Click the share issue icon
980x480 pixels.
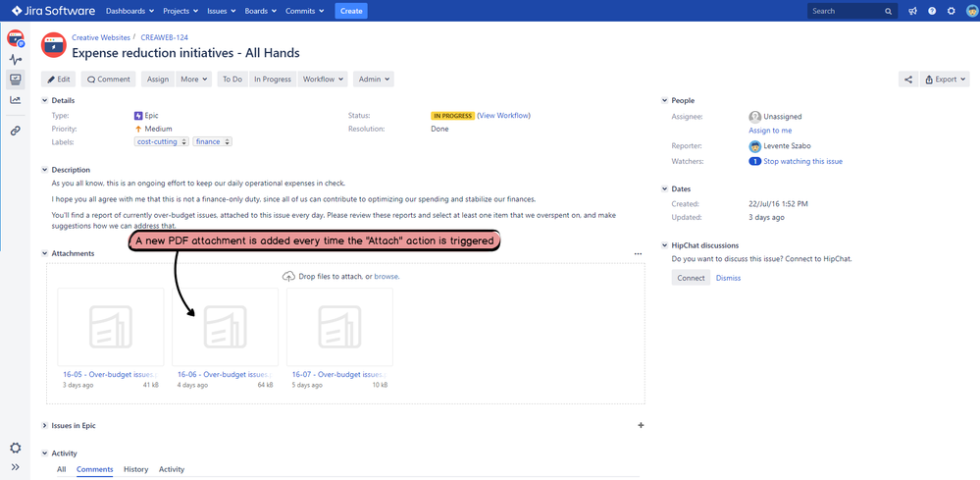point(908,80)
